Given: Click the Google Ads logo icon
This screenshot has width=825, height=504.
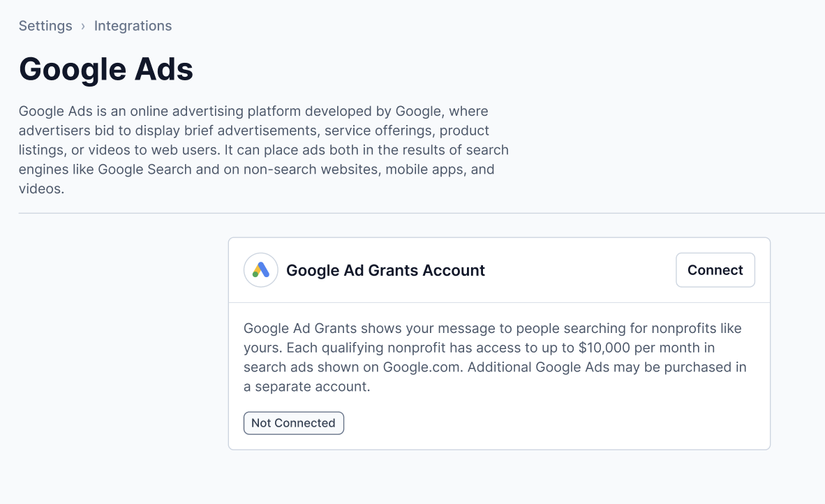Looking at the screenshot, I should click(x=260, y=270).
